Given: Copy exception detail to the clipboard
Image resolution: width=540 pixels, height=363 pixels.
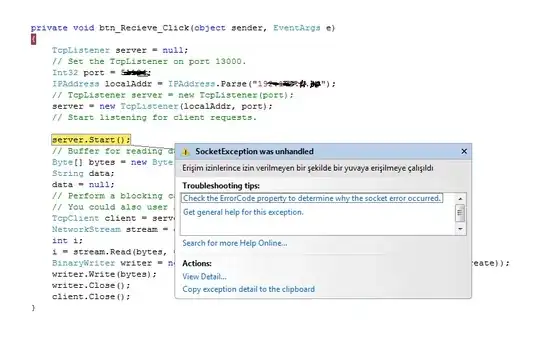Looking at the screenshot, I should (x=248, y=289).
